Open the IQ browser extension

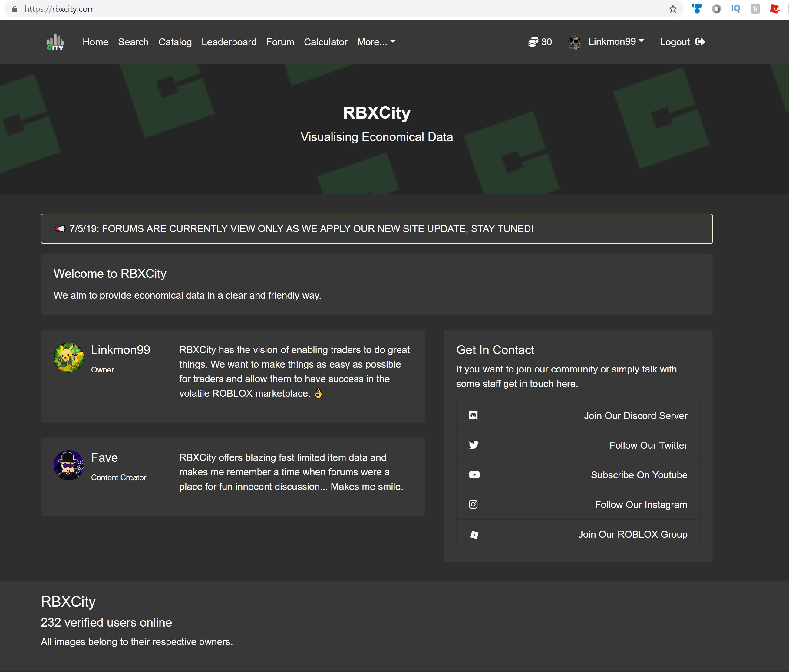736,9
